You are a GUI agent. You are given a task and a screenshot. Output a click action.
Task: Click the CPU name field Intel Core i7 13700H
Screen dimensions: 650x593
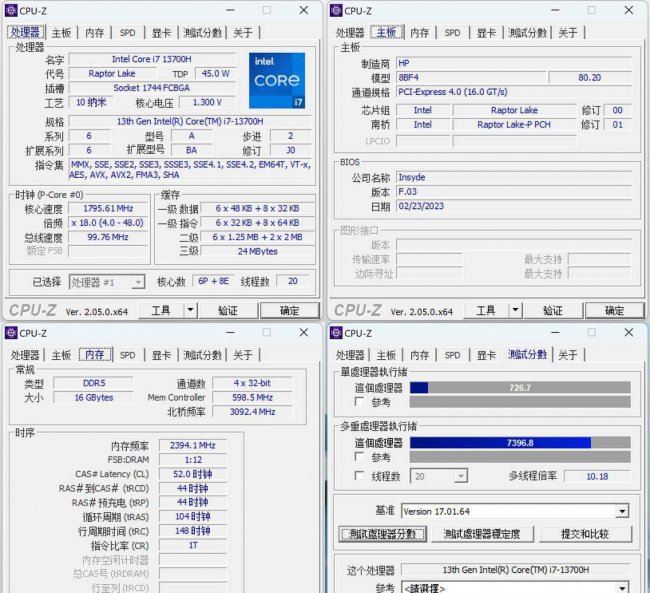point(152,59)
